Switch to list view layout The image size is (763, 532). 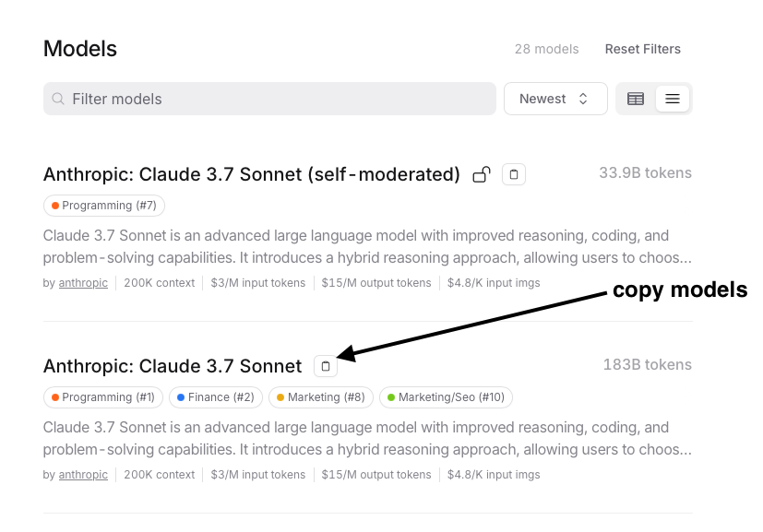pos(673,100)
